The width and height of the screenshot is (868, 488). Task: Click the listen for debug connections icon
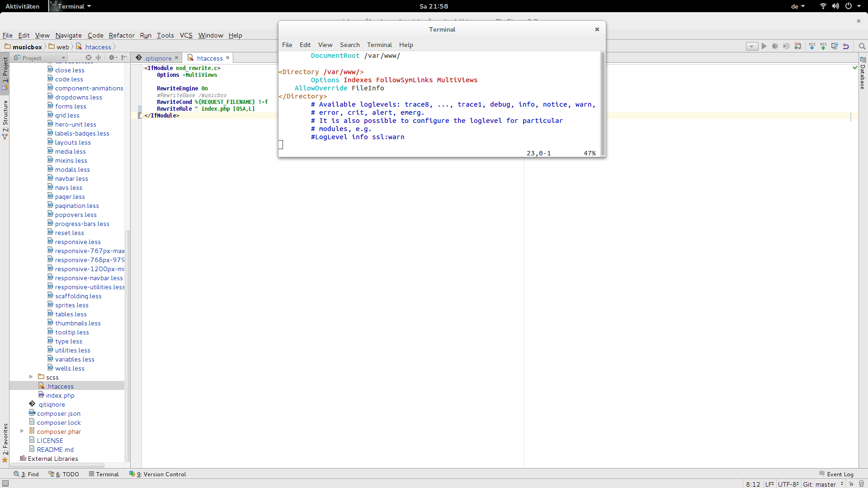(x=798, y=46)
